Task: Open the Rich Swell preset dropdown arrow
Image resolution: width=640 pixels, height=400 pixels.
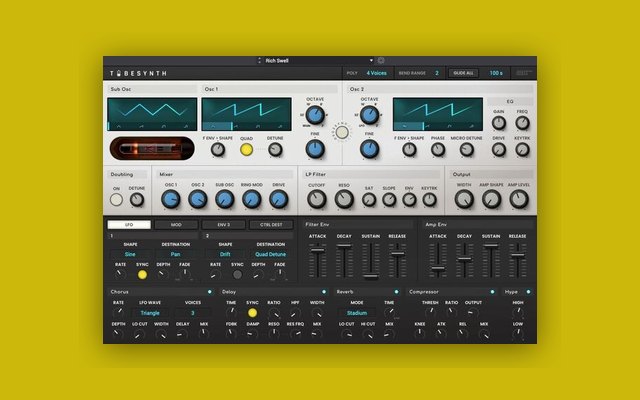Action: (371, 60)
